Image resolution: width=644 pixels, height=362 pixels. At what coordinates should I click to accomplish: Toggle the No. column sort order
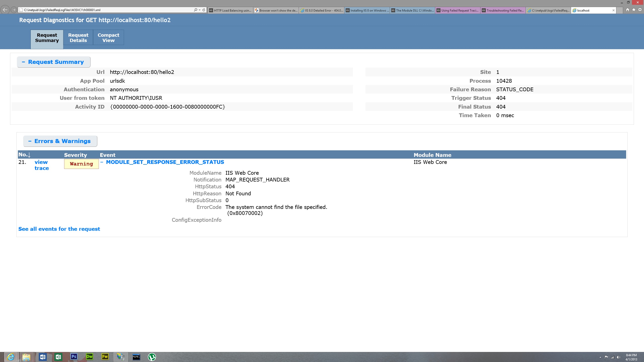pos(24,155)
